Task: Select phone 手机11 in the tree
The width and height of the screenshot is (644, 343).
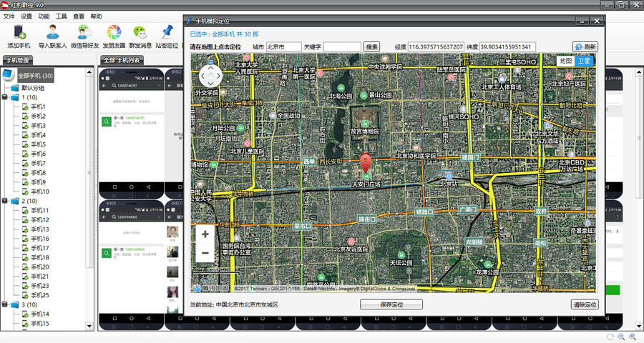Action: (40, 211)
